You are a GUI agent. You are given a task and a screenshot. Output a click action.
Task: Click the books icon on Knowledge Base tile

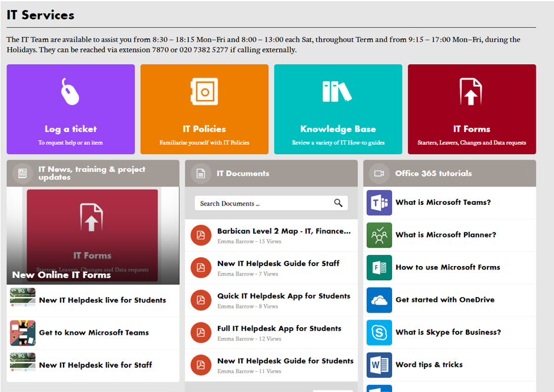tap(337, 91)
